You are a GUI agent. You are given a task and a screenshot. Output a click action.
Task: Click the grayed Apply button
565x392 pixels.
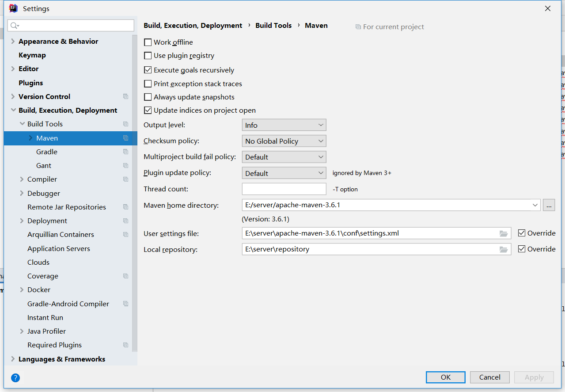[534, 377]
